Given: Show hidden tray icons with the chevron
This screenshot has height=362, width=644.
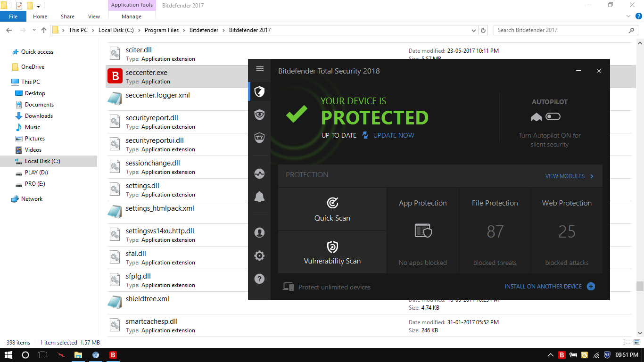Looking at the screenshot, I should coord(550,355).
